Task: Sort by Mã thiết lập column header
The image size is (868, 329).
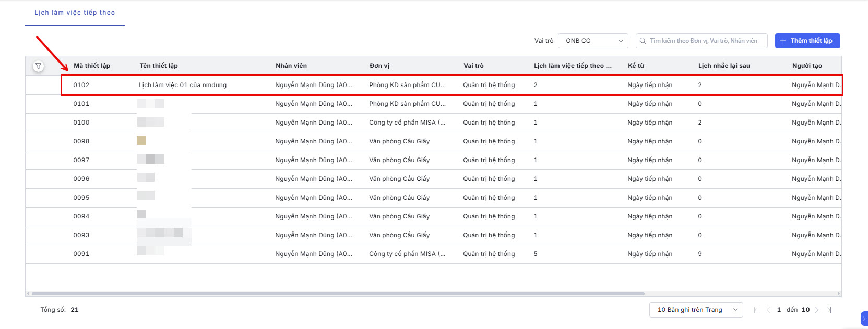Action: click(x=92, y=66)
